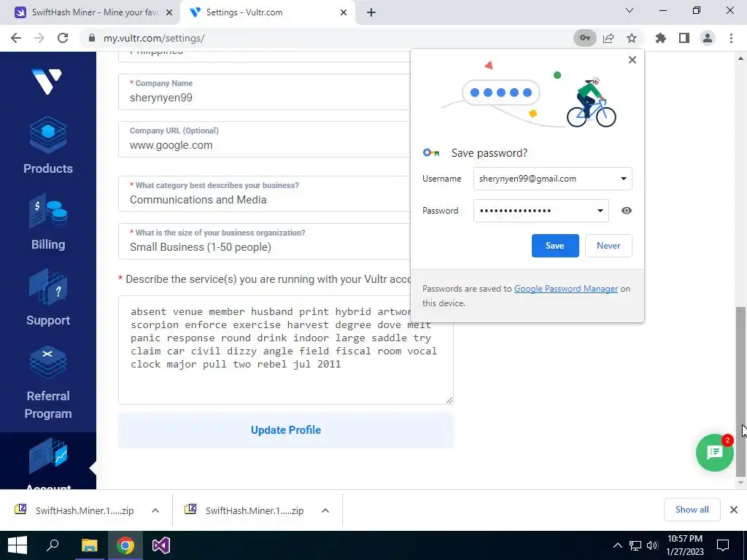Save the password
Image resolution: width=747 pixels, height=560 pixels.
click(555, 246)
